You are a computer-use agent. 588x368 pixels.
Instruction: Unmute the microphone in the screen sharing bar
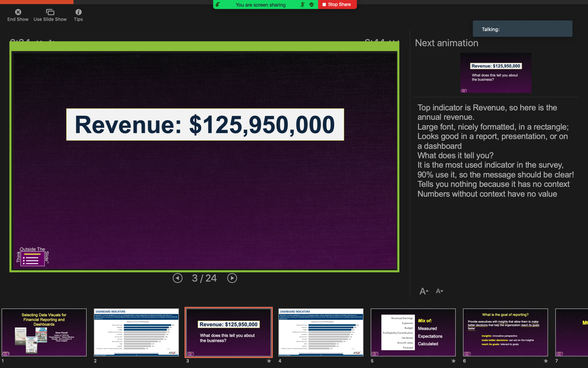pyautogui.click(x=302, y=5)
